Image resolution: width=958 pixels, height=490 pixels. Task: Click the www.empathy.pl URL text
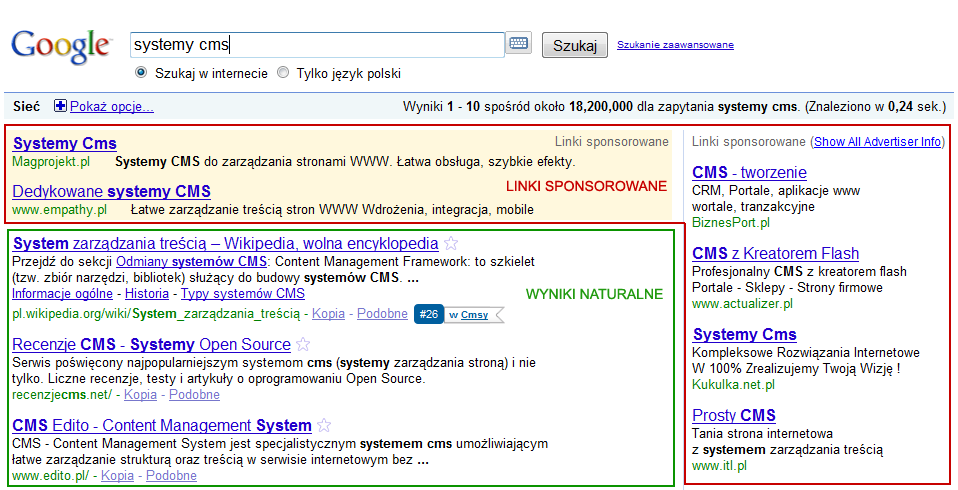tap(59, 210)
